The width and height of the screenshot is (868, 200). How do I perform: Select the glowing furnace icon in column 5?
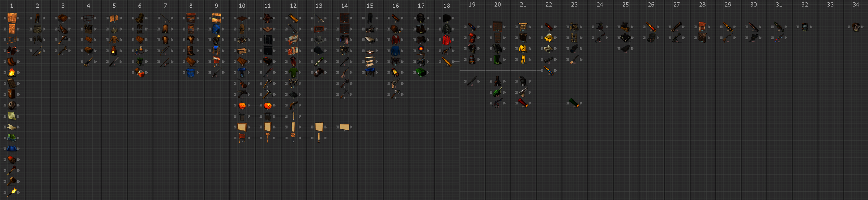(114, 51)
